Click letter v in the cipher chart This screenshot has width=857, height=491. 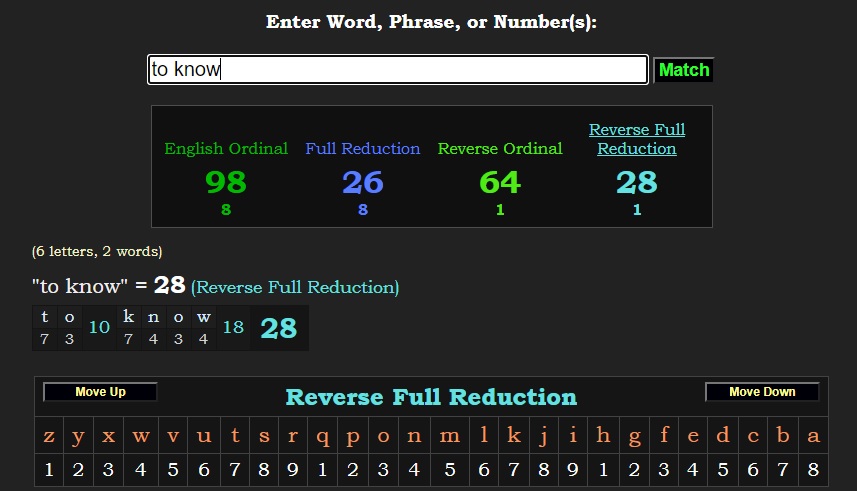tap(173, 436)
